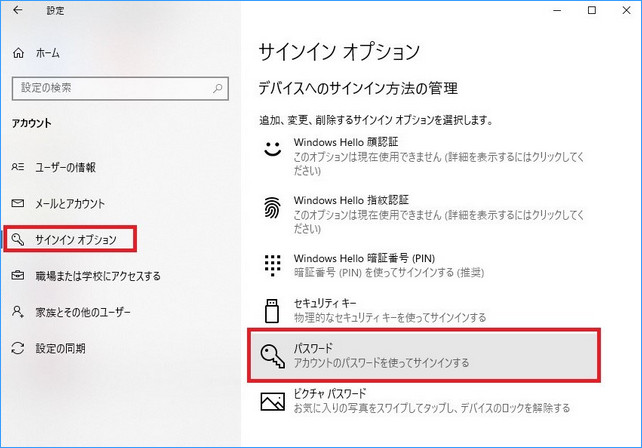Expand the ピクチャ パスワード option

click(x=420, y=401)
